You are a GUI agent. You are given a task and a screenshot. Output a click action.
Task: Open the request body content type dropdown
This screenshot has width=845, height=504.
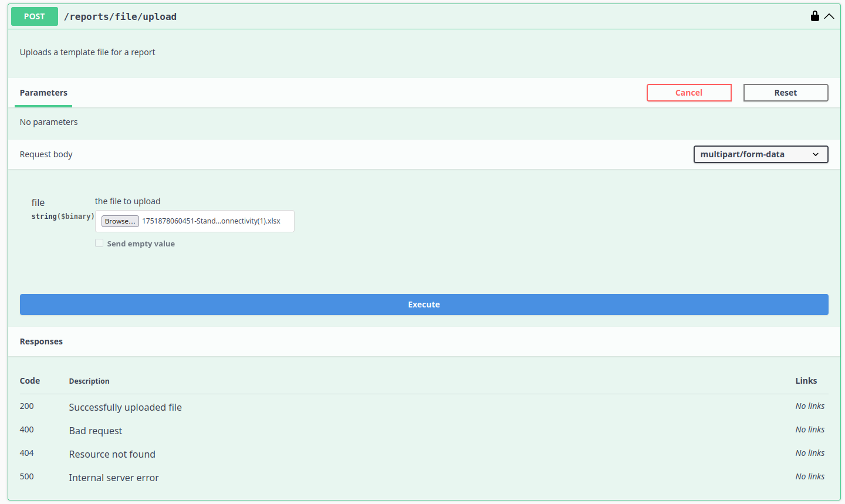(x=760, y=154)
